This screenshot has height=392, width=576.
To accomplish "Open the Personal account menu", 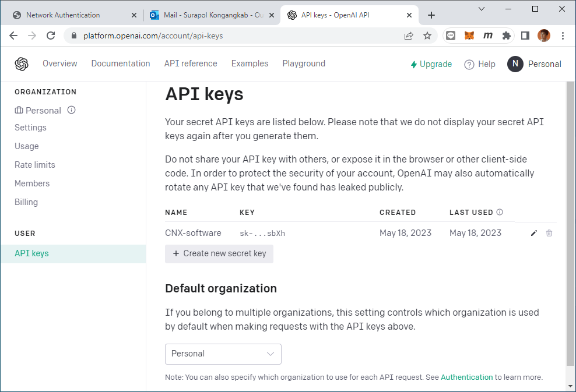I will pos(535,64).
